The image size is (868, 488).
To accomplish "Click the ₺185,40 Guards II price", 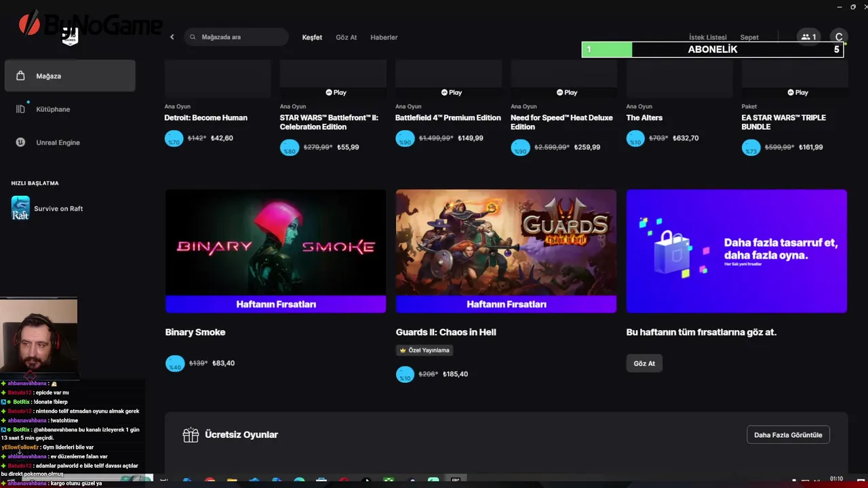I will (x=455, y=374).
